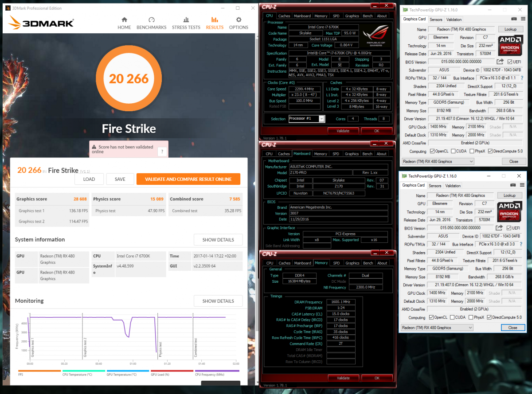
Task: Click the question mark help button beside validation warning
Action: click(162, 152)
